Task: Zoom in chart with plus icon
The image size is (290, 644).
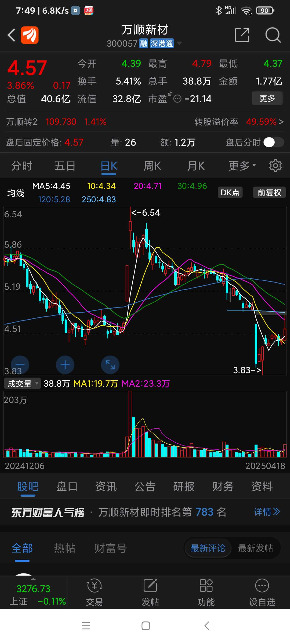Action: [65, 365]
